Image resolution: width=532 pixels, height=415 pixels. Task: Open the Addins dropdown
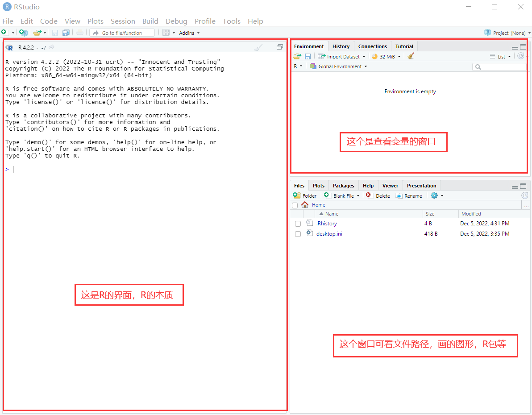click(x=189, y=33)
